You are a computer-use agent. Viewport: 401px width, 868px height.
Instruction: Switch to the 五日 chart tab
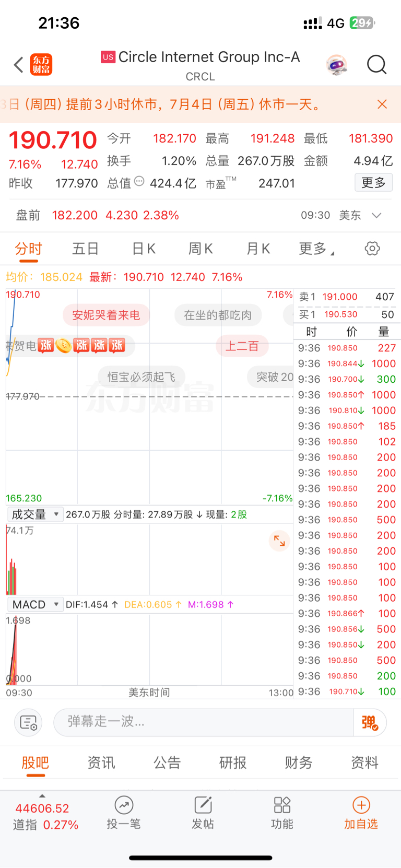coord(86,249)
